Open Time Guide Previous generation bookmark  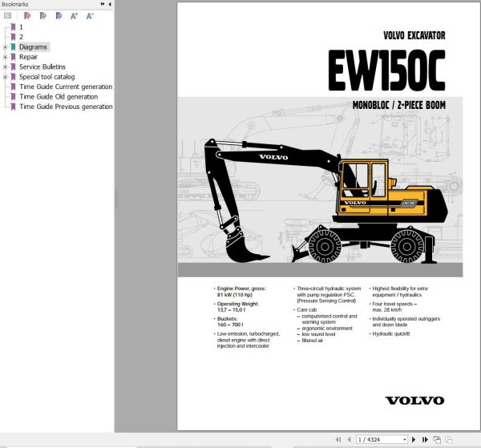point(66,107)
